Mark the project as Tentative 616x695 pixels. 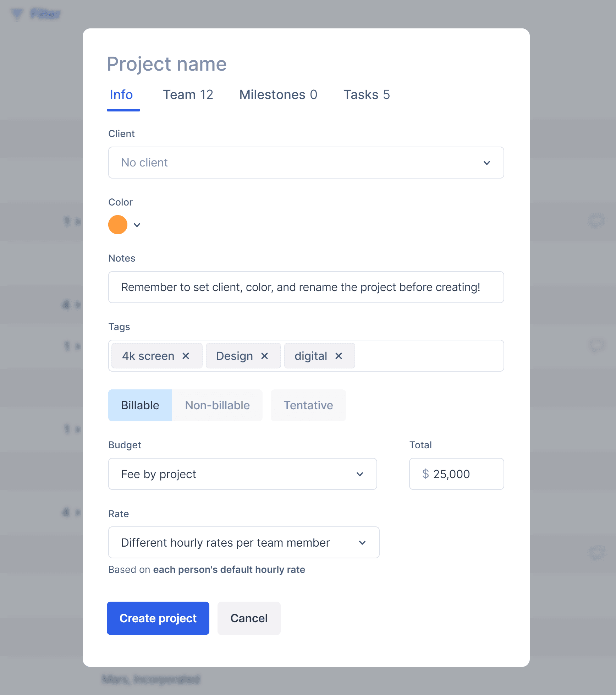(308, 405)
